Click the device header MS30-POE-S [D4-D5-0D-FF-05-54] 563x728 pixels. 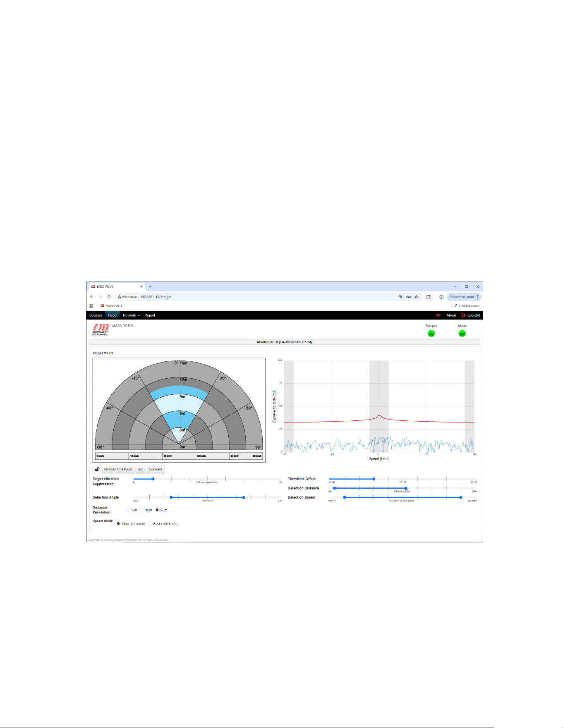click(285, 342)
